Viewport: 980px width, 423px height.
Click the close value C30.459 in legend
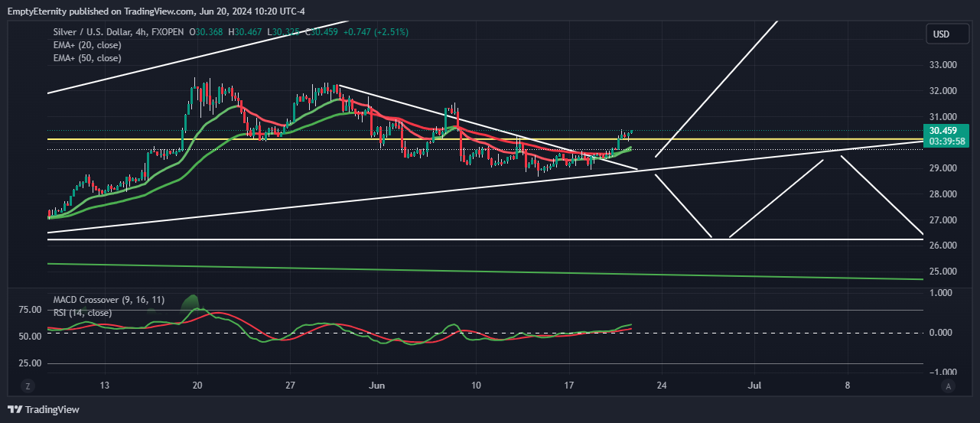(322, 32)
